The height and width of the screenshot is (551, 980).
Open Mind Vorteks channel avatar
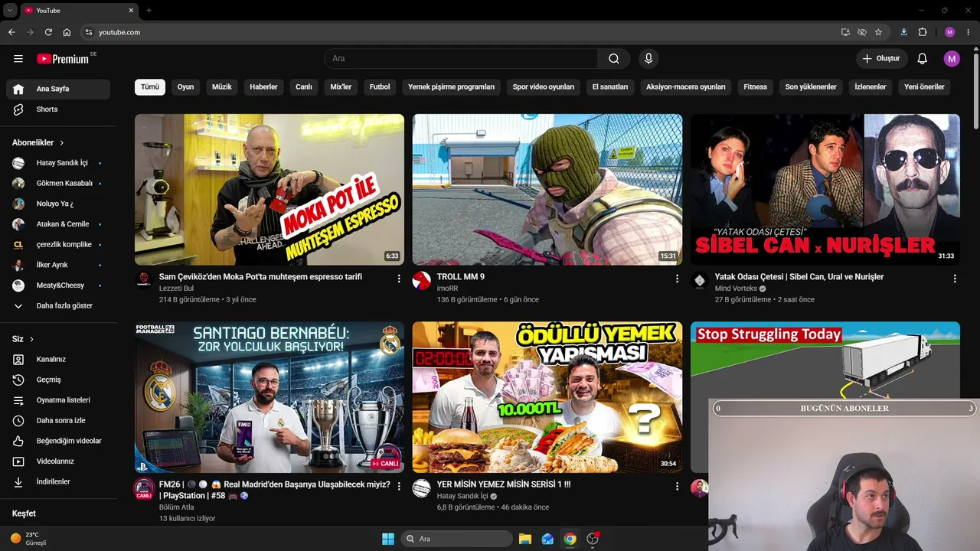699,281
